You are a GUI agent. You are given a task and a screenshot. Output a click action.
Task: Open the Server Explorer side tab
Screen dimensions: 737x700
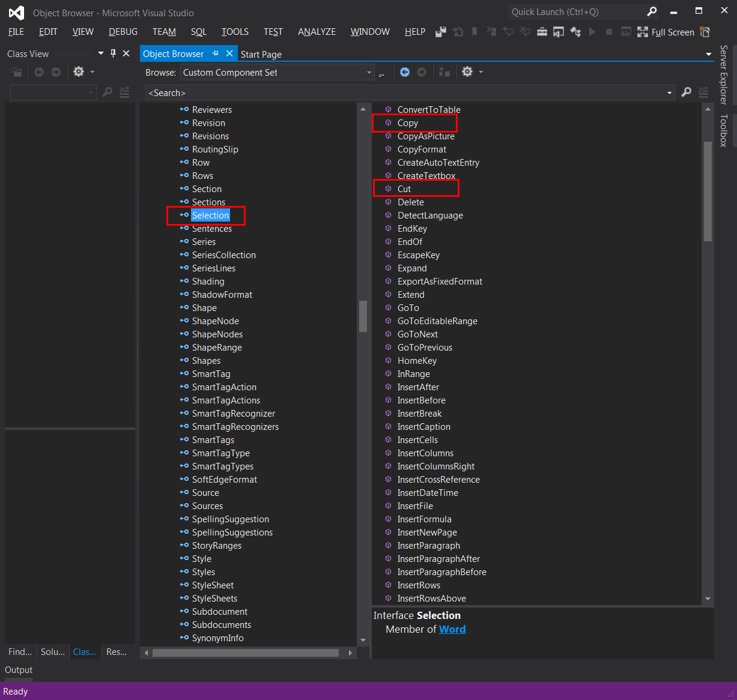click(x=724, y=74)
